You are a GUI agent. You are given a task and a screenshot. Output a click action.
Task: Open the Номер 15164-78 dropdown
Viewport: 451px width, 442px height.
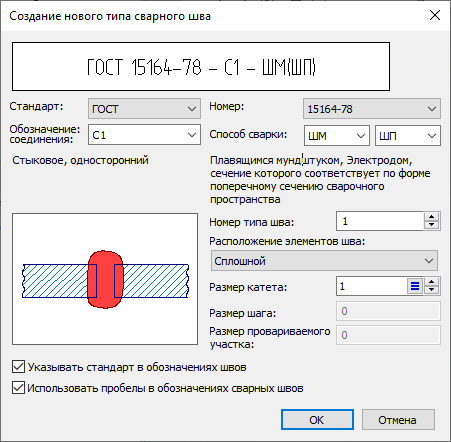[372, 108]
